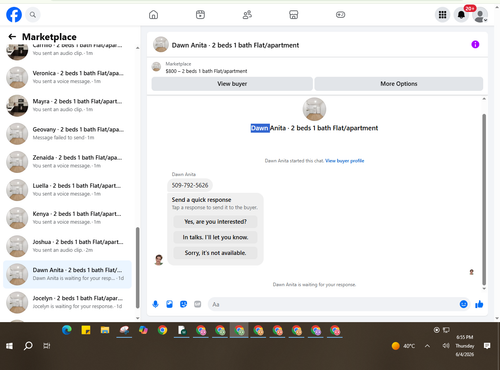
Task: Click the $800 – 2 beds 1 bath listing text
Action: click(206, 71)
